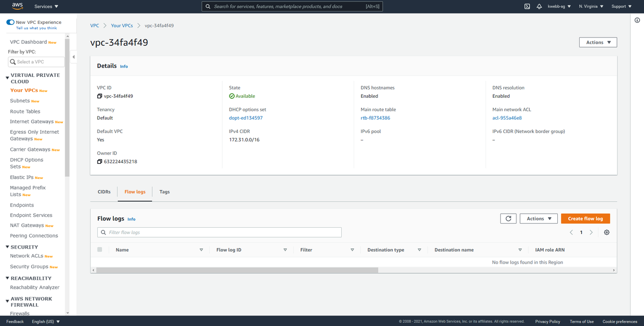Screen dimensions: 644x326
Task: Refresh the flow logs list
Action: (x=508, y=219)
